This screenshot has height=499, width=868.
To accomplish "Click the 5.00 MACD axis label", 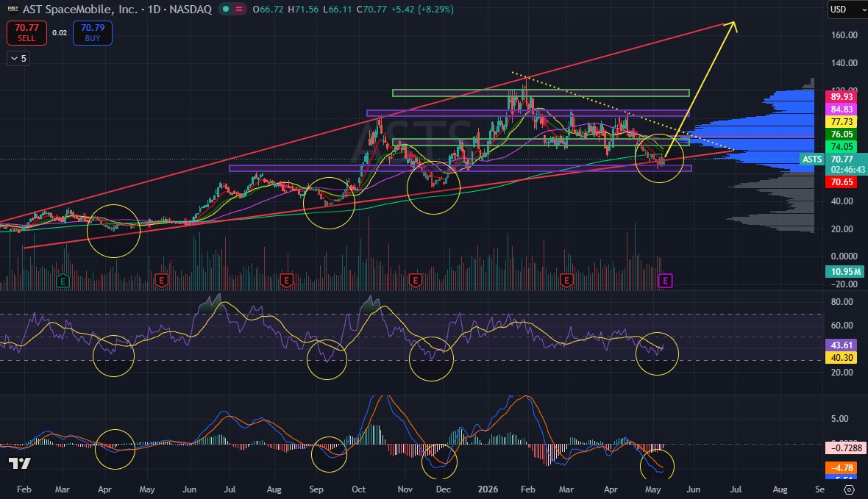I will pyautogui.click(x=840, y=419).
